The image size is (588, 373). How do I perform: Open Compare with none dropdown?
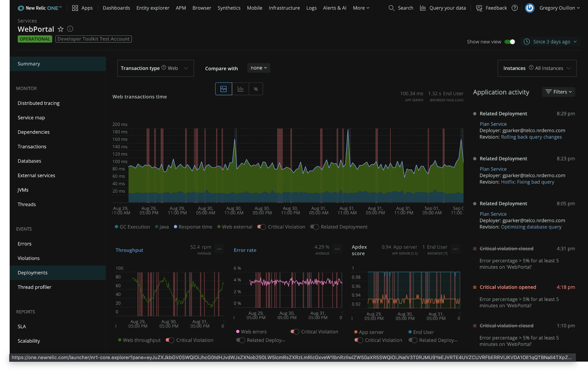coord(259,68)
